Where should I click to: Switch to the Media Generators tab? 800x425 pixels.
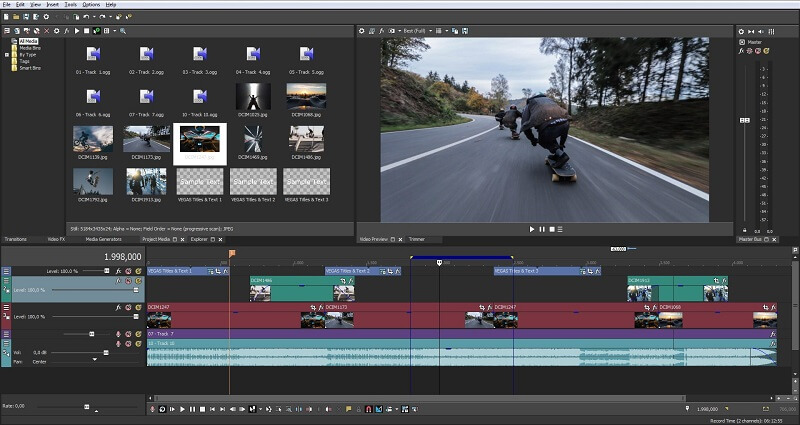[x=103, y=240]
